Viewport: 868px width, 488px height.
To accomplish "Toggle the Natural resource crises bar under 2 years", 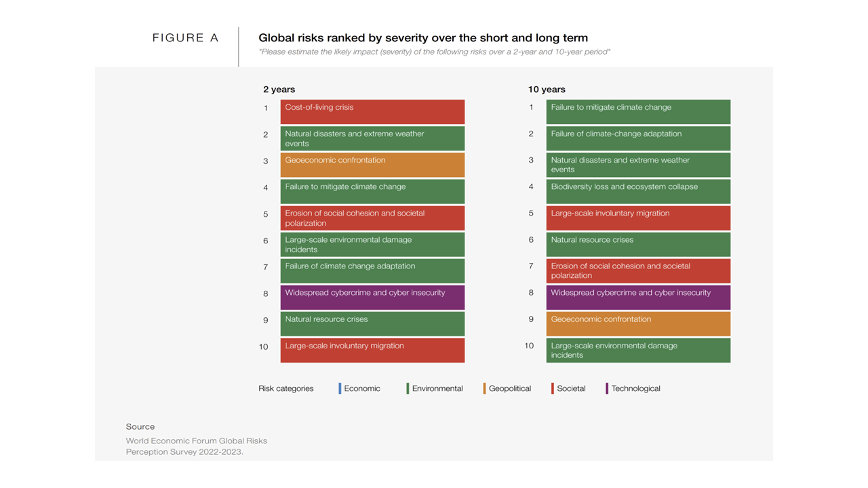I will pos(372,323).
